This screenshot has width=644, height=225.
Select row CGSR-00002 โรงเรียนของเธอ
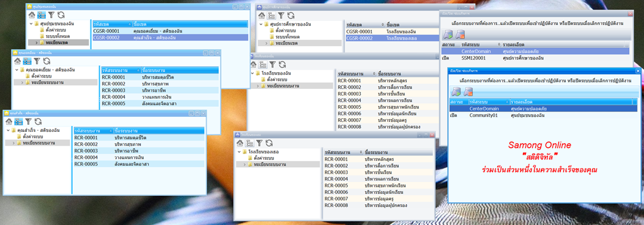[392, 38]
